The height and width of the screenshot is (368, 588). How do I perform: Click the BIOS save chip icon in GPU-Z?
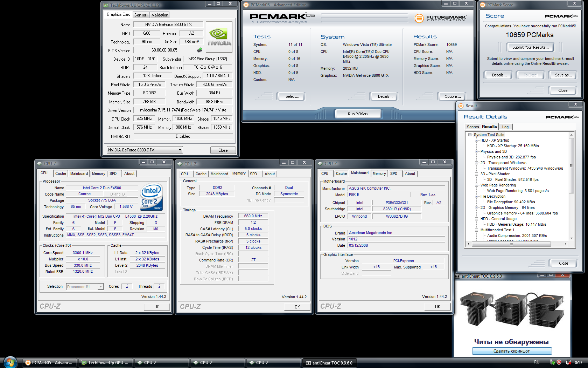[199, 50]
